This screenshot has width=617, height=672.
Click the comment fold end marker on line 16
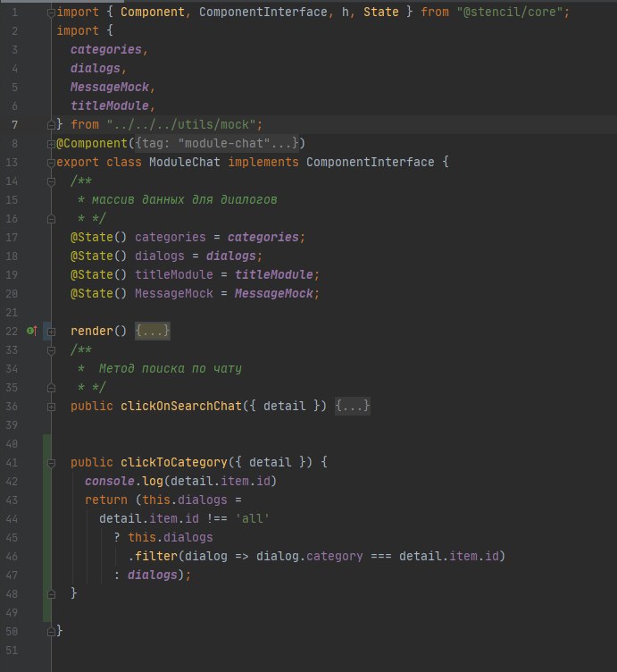tap(51, 220)
